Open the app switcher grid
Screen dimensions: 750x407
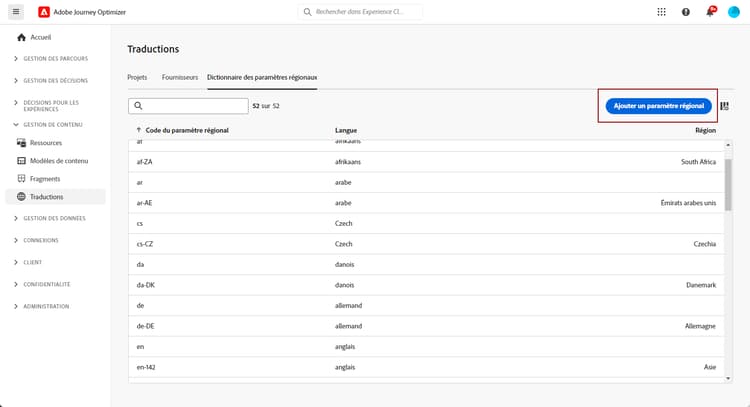pyautogui.click(x=661, y=12)
